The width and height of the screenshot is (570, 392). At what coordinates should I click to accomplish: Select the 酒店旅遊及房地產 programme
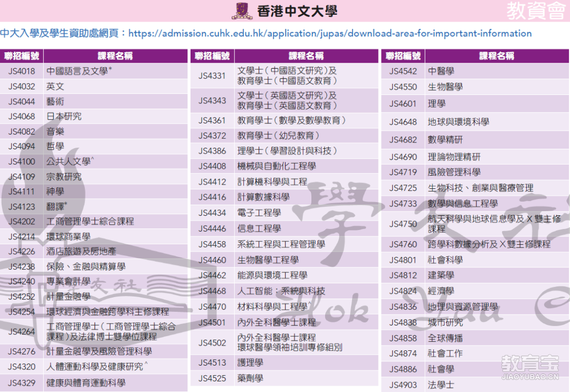click(81, 252)
